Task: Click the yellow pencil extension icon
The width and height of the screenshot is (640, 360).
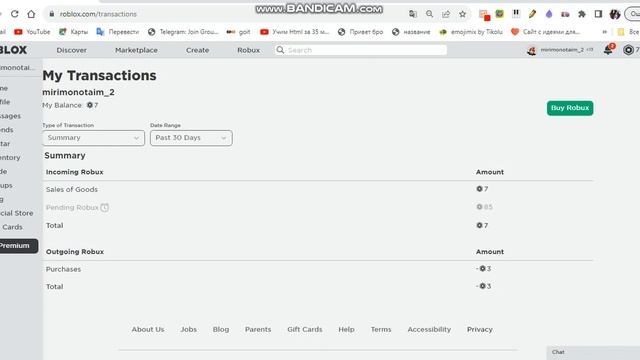Action: pos(532,14)
